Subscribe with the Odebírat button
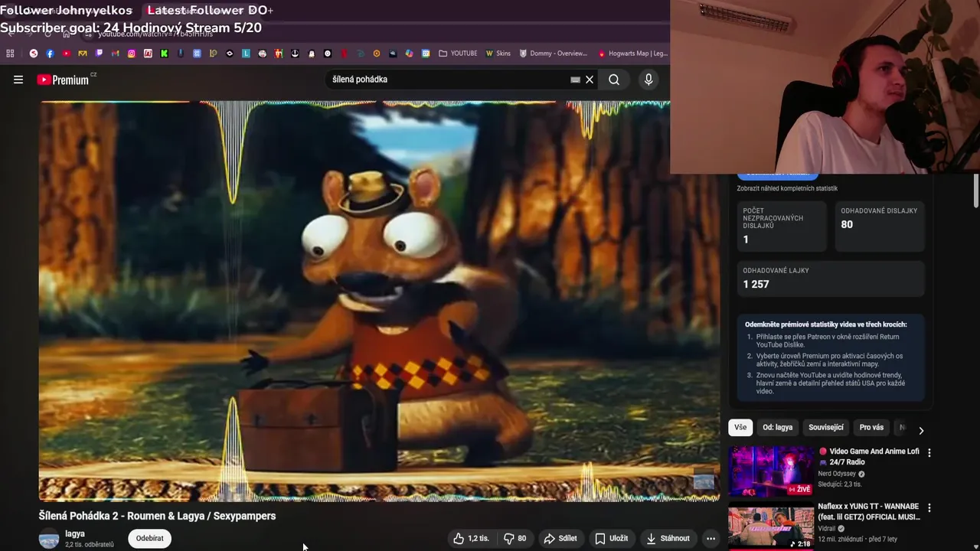Screen dimensions: 980x551 (x=150, y=539)
